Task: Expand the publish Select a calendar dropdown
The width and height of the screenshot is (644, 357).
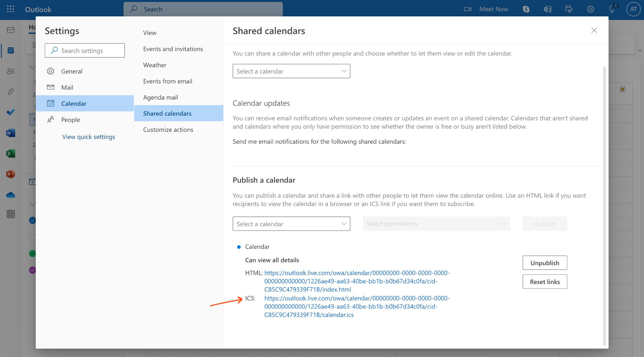Action: pos(291,224)
